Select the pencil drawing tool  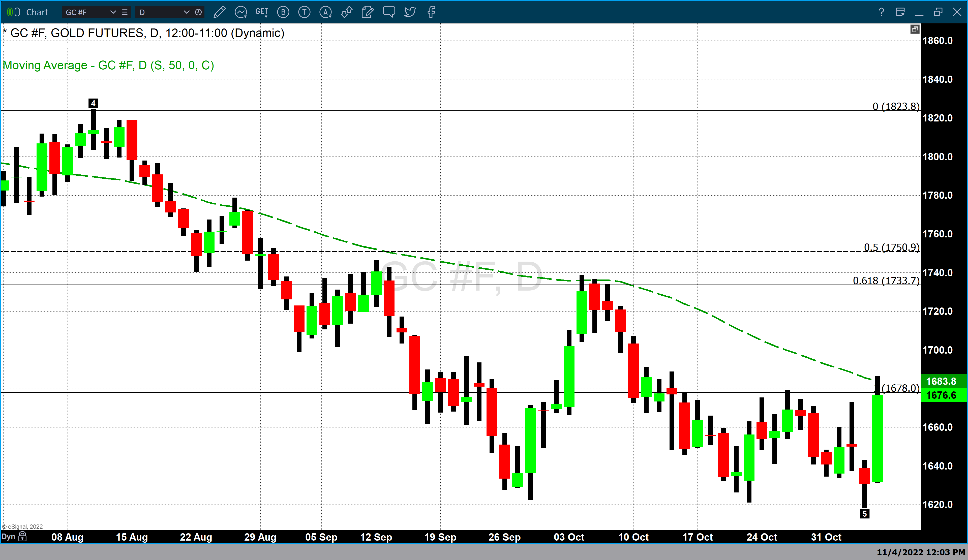point(219,12)
